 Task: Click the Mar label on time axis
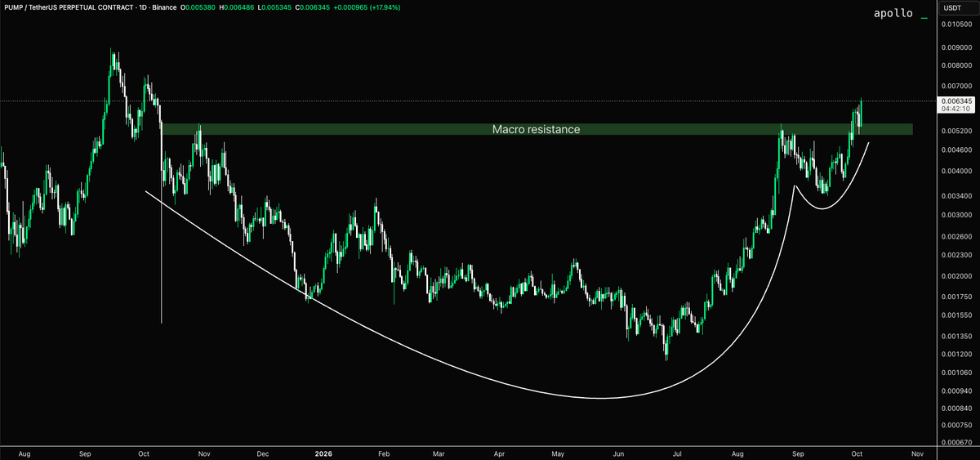click(x=439, y=452)
